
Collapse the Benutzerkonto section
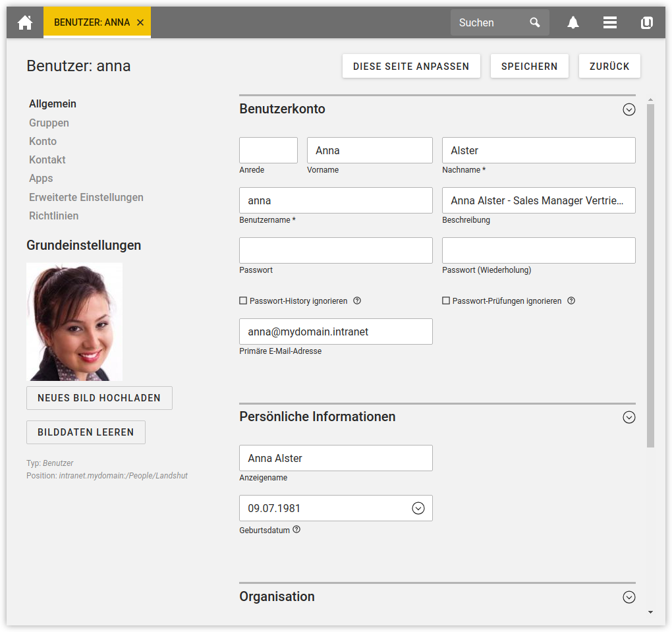pyautogui.click(x=629, y=109)
